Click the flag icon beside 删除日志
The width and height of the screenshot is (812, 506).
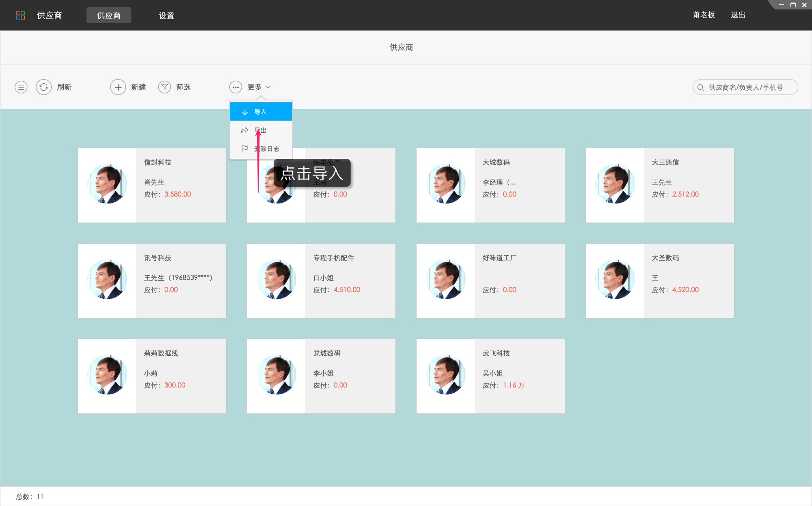pos(244,149)
